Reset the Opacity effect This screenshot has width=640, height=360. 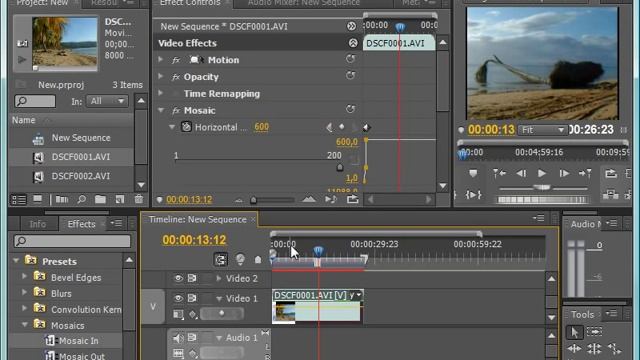pos(350,76)
